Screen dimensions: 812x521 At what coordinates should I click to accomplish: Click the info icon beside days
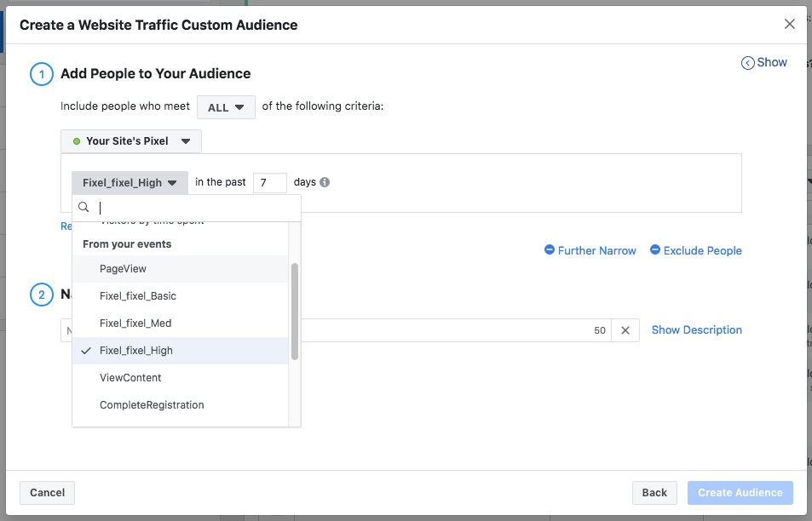click(x=325, y=182)
